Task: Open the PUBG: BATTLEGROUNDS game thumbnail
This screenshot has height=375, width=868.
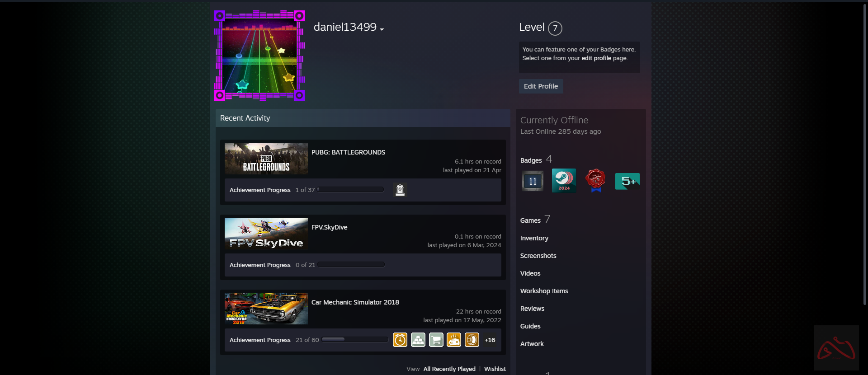Action: tap(266, 159)
